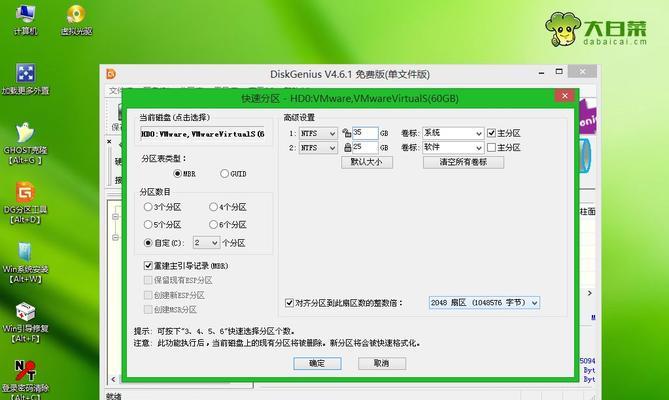Image resolution: width=669 pixels, height=400 pixels.
Task: Click the DiskGenius title bar logo icon
Action: point(111,74)
